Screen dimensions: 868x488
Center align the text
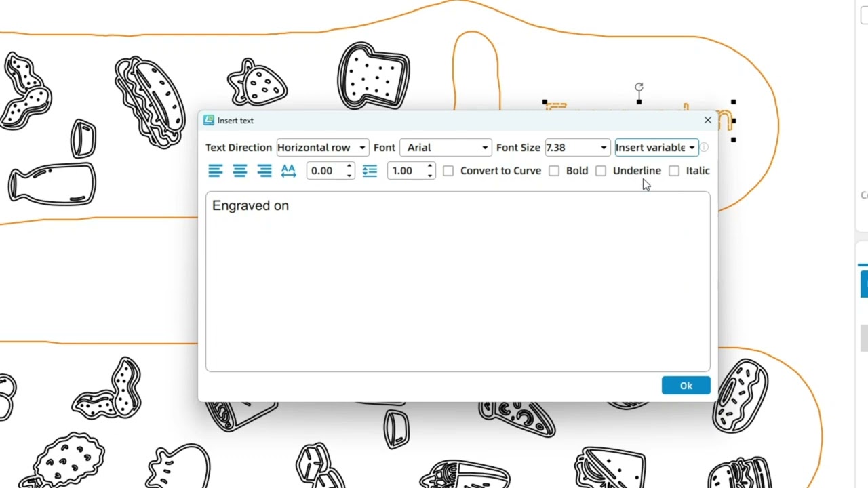239,171
